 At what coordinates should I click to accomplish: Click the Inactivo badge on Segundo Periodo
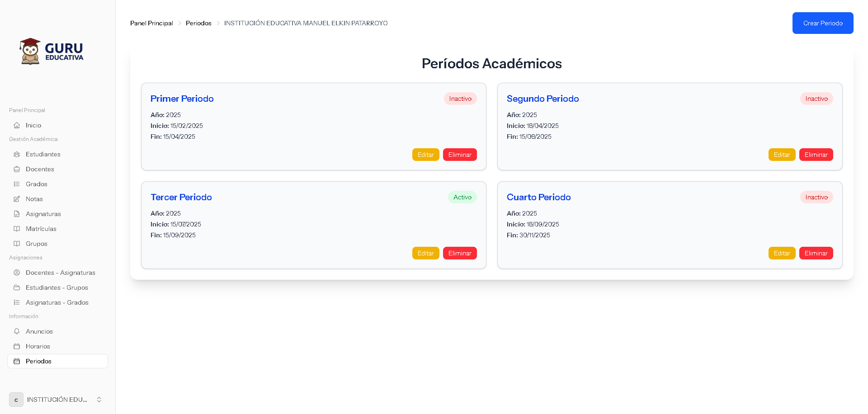[x=816, y=99]
